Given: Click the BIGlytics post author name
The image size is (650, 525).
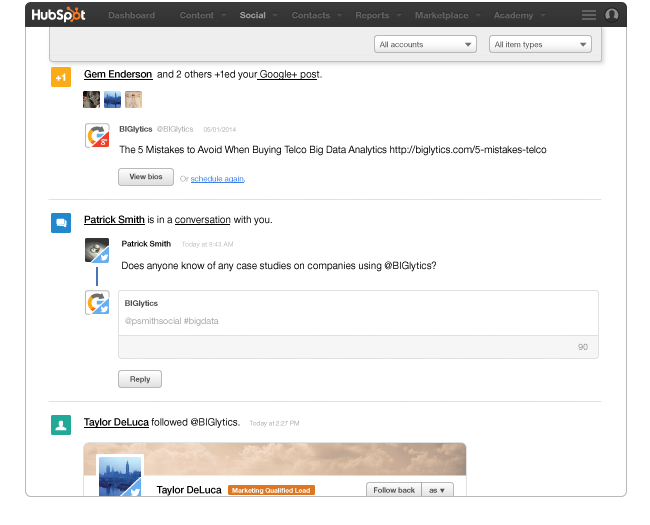Looking at the screenshot, I should click(x=136, y=129).
